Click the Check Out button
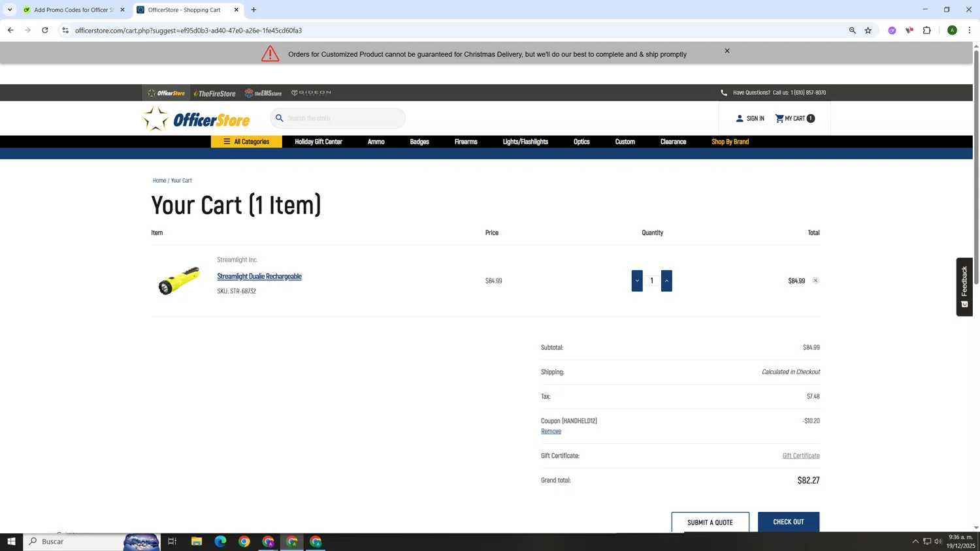This screenshot has width=980, height=551. [789, 522]
